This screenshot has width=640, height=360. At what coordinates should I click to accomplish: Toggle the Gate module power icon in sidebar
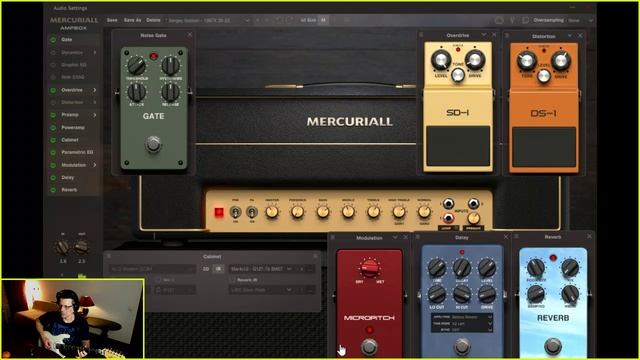click(53, 40)
